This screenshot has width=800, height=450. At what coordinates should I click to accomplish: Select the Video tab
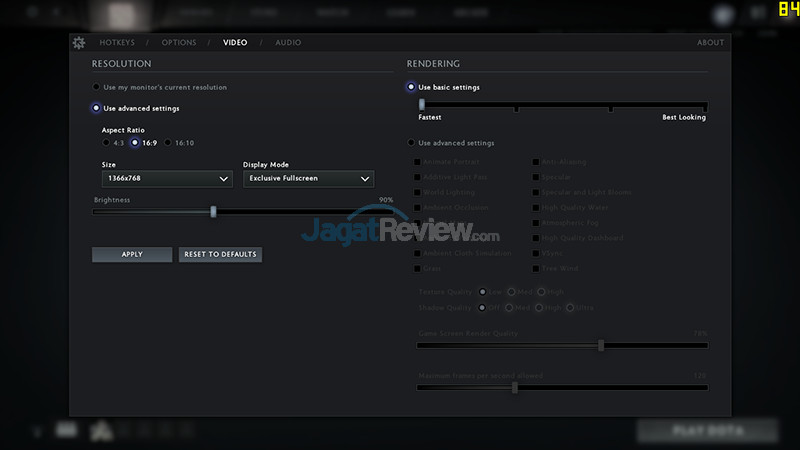pos(235,43)
